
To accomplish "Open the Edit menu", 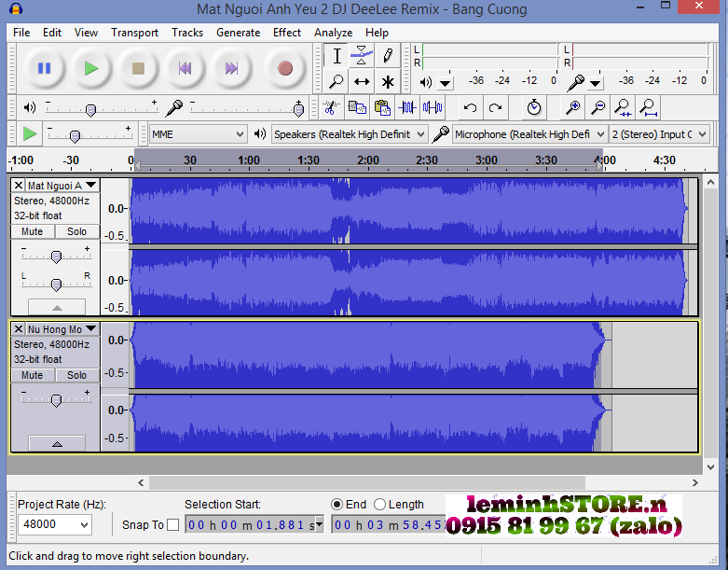I will pyautogui.click(x=52, y=33).
